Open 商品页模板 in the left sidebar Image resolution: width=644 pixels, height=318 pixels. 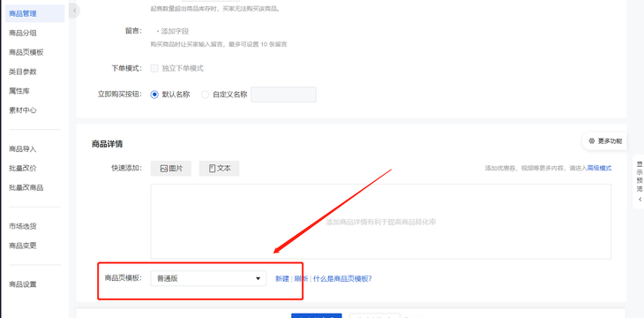coord(26,52)
